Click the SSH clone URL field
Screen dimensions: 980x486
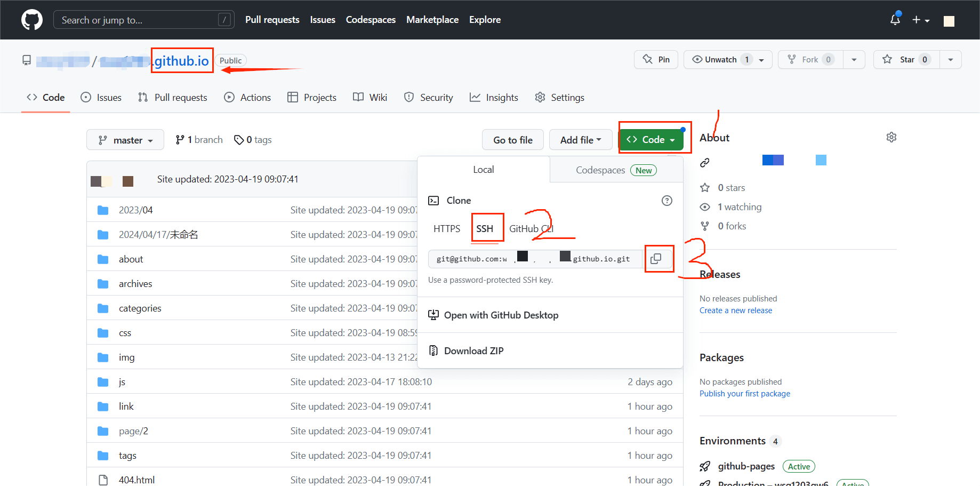tap(535, 259)
